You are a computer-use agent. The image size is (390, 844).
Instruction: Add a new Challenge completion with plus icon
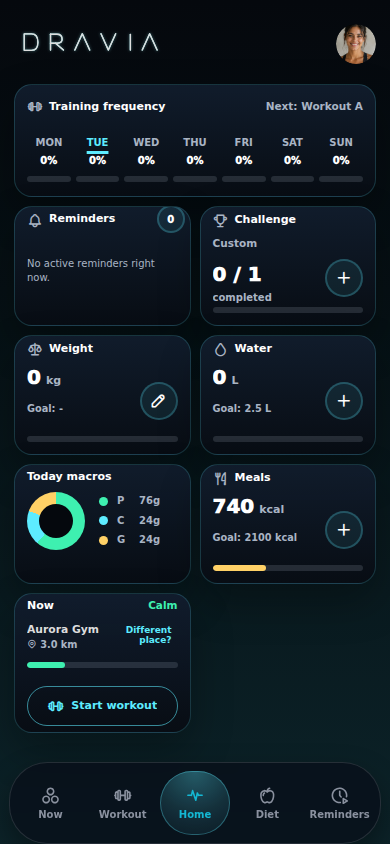[344, 278]
